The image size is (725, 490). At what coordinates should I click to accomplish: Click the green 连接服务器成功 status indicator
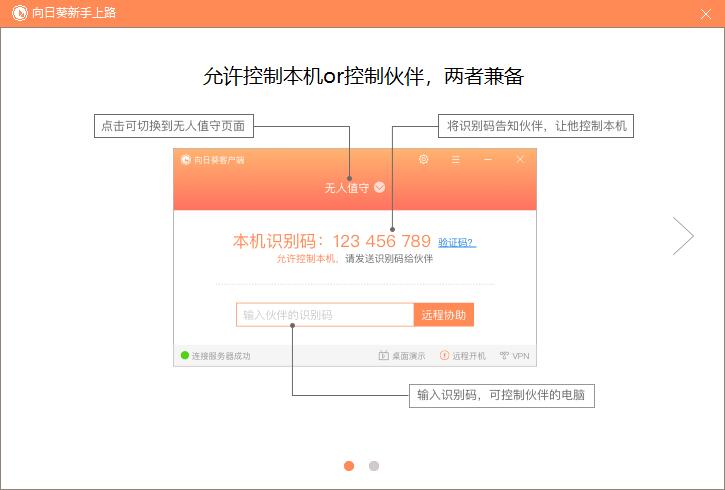185,355
